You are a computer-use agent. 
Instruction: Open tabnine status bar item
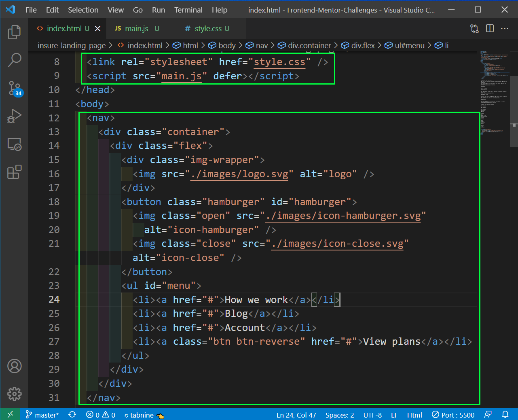pos(144,415)
